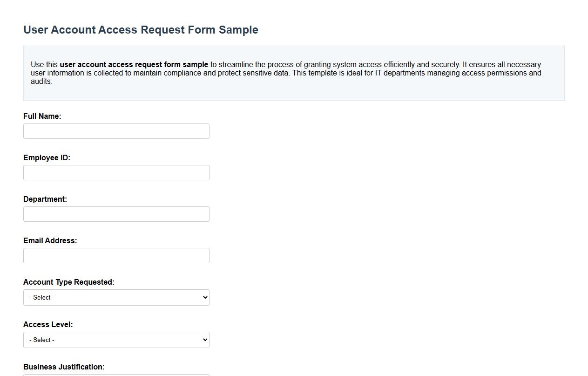Click the bolded 'user account access request form sample' text
This screenshot has width=588, height=376.
133,64
